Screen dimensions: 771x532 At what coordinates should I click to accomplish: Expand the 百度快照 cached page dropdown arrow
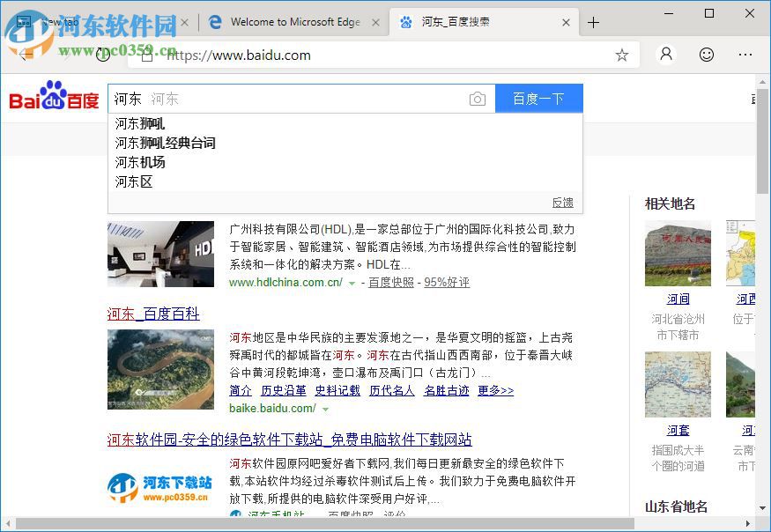point(351,284)
